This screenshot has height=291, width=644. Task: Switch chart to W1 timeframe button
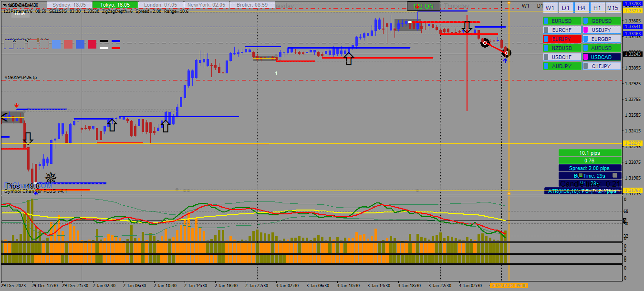point(550,8)
